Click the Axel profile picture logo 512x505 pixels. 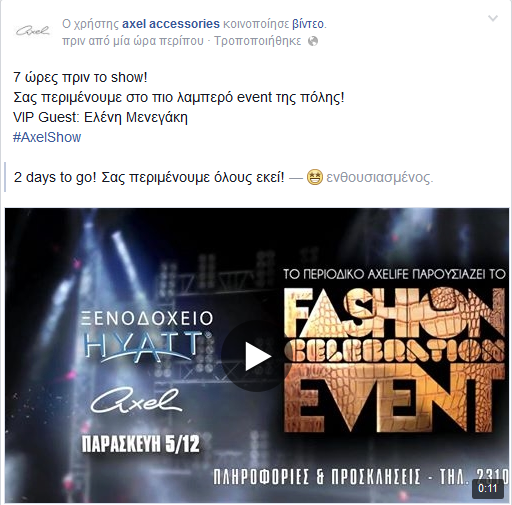pos(33,31)
